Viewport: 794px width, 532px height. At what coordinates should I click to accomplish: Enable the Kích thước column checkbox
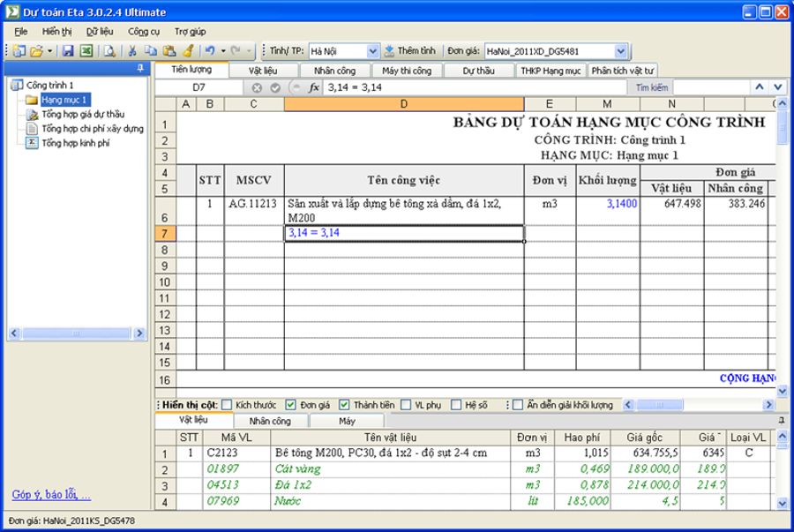(227, 405)
